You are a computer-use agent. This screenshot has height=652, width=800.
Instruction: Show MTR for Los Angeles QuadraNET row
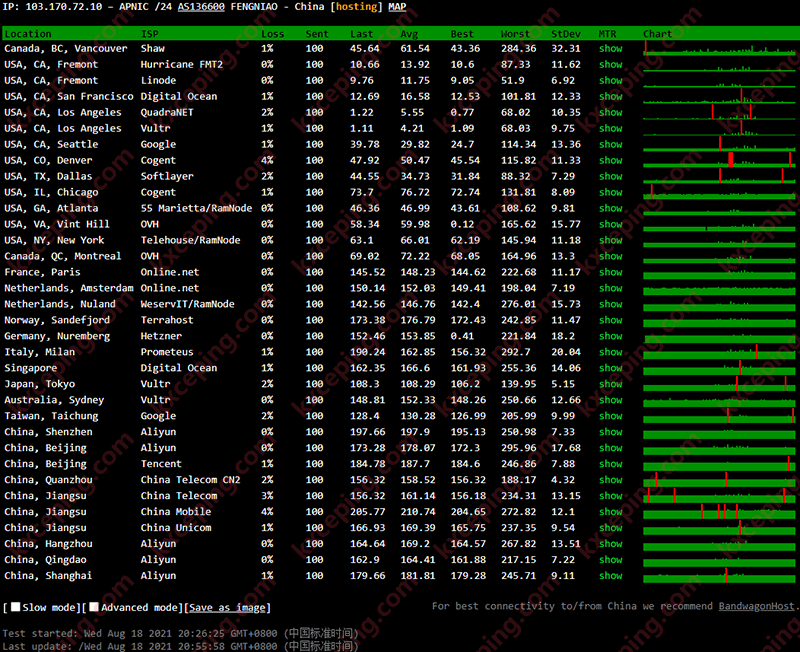tap(611, 112)
